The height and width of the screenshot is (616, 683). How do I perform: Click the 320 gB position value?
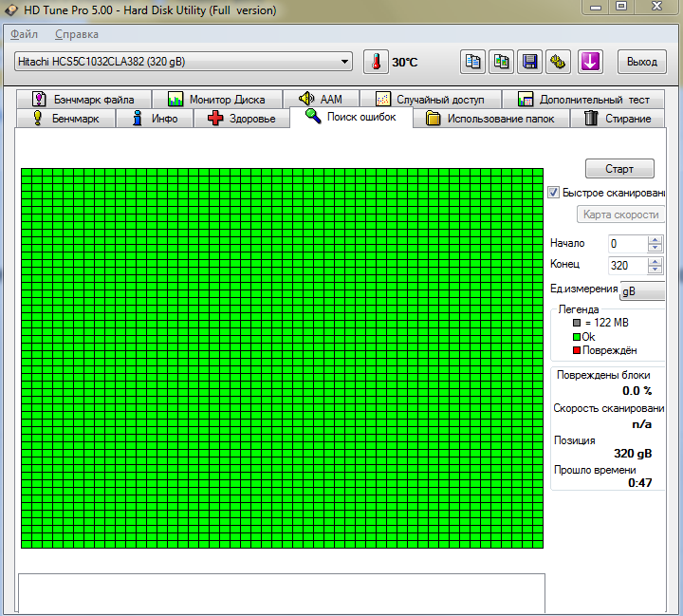[633, 454]
